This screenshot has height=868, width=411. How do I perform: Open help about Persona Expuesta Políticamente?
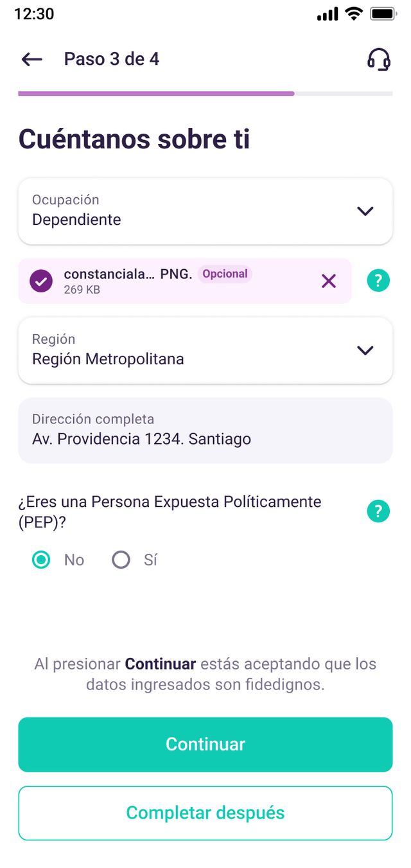[378, 511]
